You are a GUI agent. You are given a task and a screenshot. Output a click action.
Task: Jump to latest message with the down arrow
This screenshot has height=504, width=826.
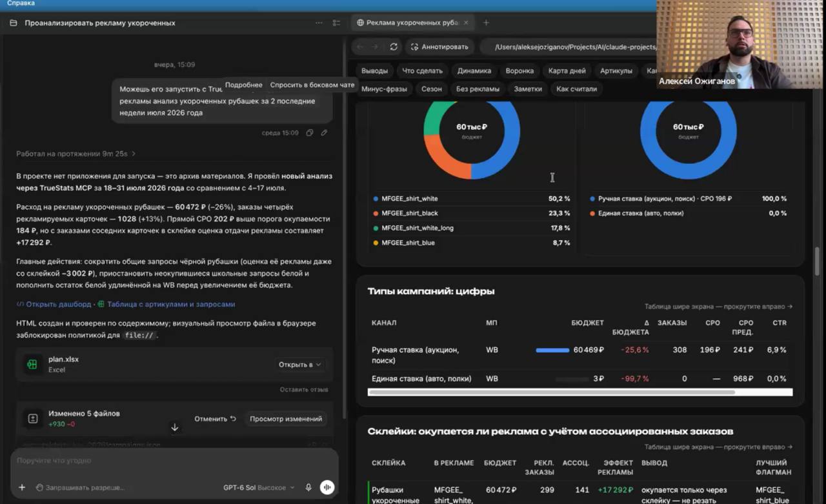coord(174,427)
